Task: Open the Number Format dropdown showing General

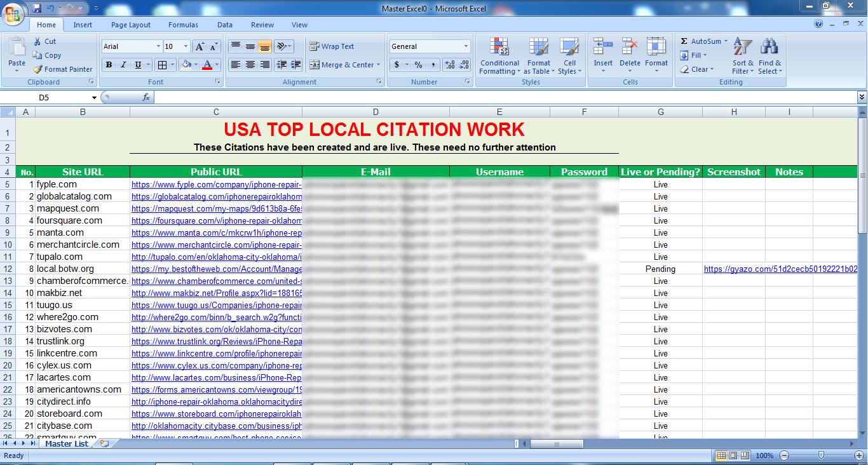Action: point(429,46)
